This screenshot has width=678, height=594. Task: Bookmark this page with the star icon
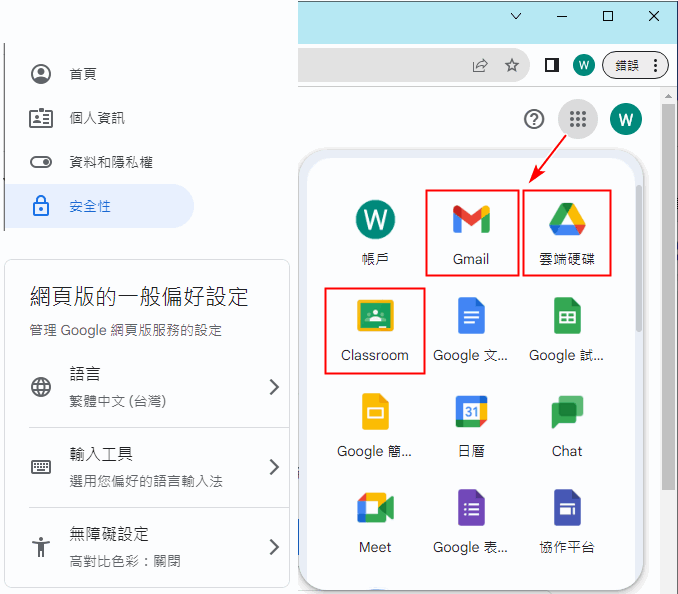pos(512,65)
